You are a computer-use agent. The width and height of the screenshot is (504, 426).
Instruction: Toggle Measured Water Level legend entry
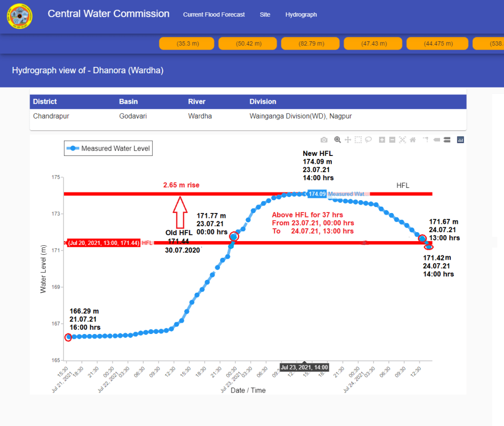(108, 148)
